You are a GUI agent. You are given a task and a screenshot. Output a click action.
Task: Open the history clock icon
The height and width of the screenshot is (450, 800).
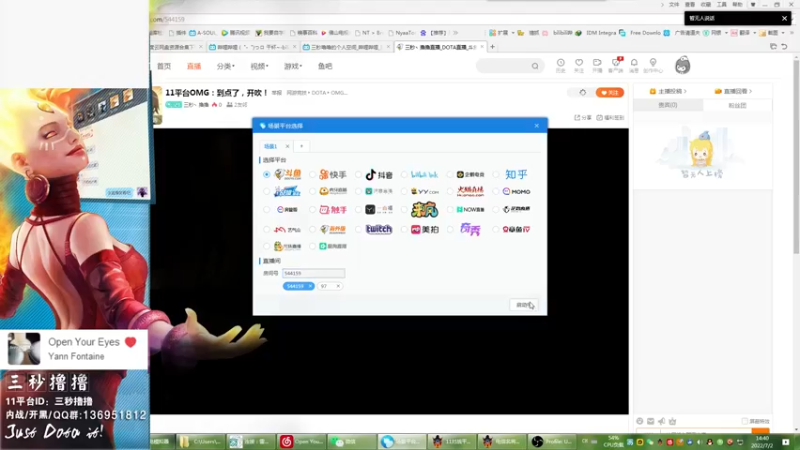(560, 65)
